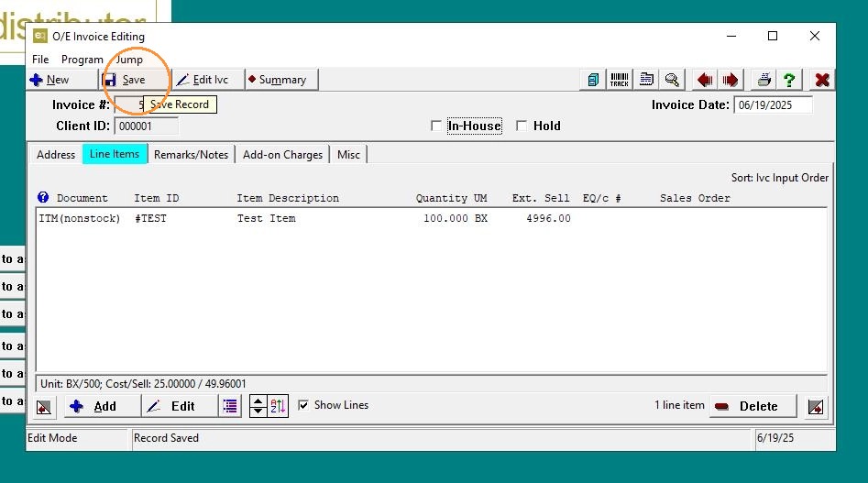The image size is (868, 483).
Task: Click the 'Test Item' description cell
Action: tap(267, 218)
